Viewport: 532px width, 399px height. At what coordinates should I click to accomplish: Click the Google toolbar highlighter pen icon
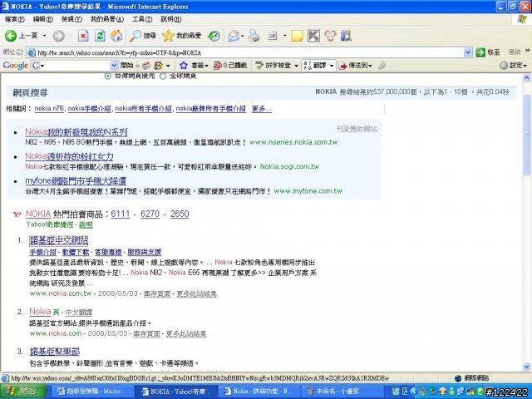(x=382, y=65)
